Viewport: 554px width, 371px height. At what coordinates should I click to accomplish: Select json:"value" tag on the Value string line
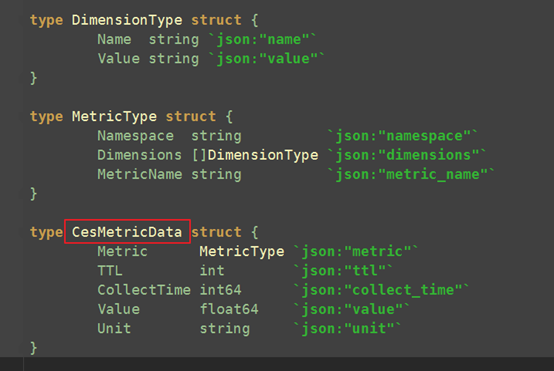point(266,59)
